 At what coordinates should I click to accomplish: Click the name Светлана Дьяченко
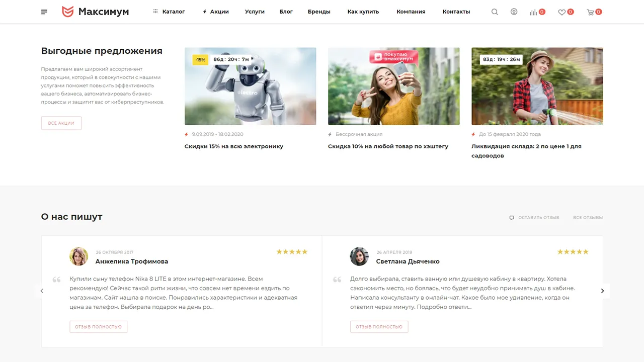click(x=408, y=261)
